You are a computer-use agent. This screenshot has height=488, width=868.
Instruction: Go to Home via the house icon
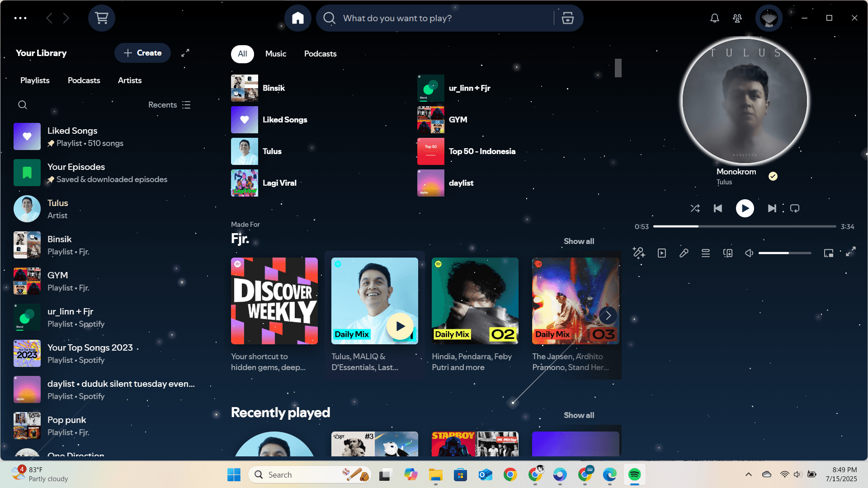tap(298, 18)
